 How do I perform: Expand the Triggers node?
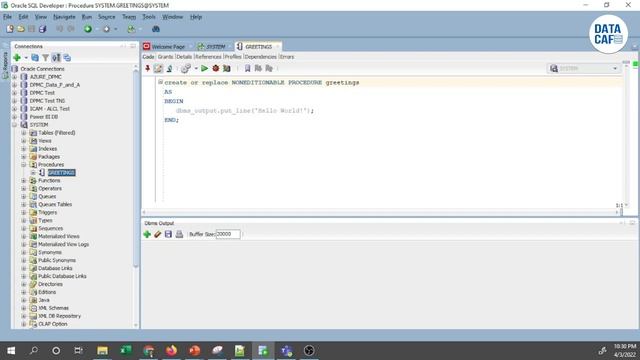click(x=24, y=212)
